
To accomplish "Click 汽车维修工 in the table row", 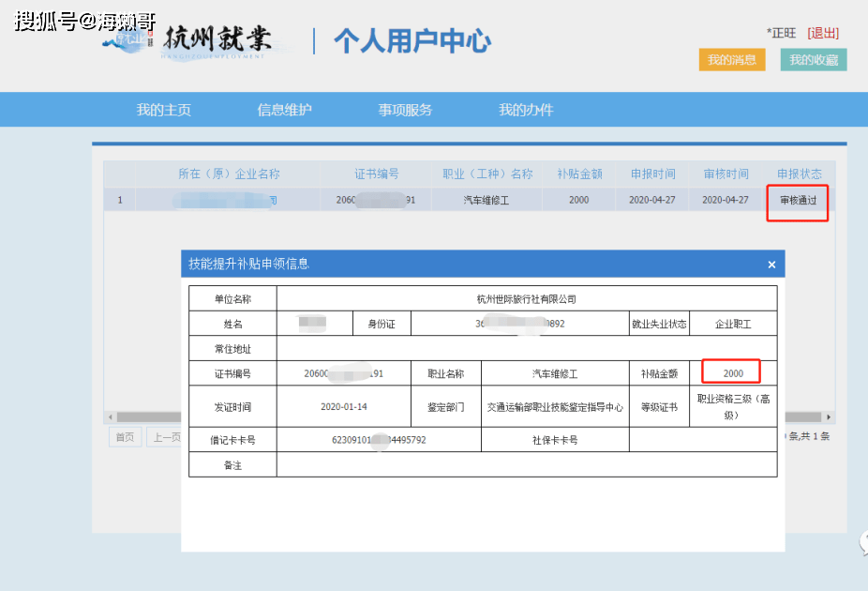I will 486,201.
